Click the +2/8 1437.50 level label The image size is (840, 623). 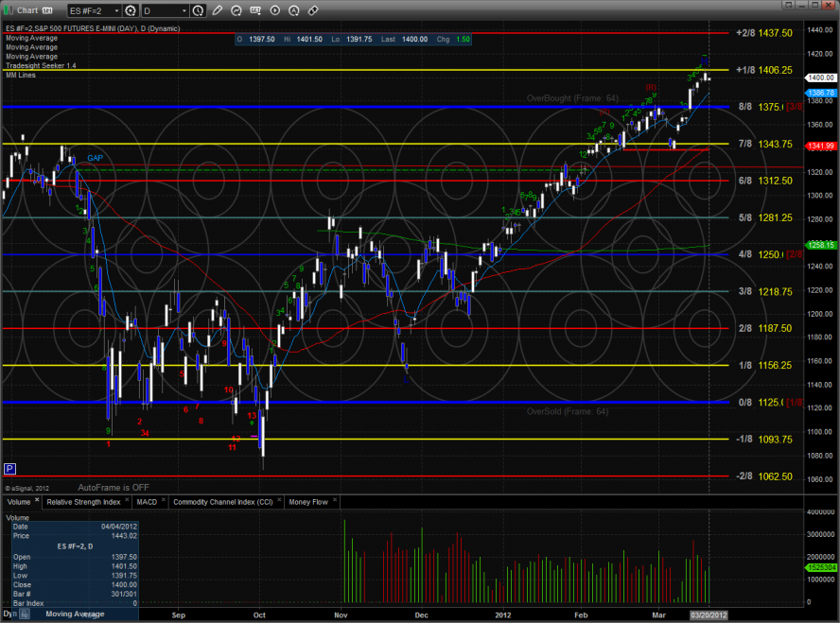pos(764,33)
